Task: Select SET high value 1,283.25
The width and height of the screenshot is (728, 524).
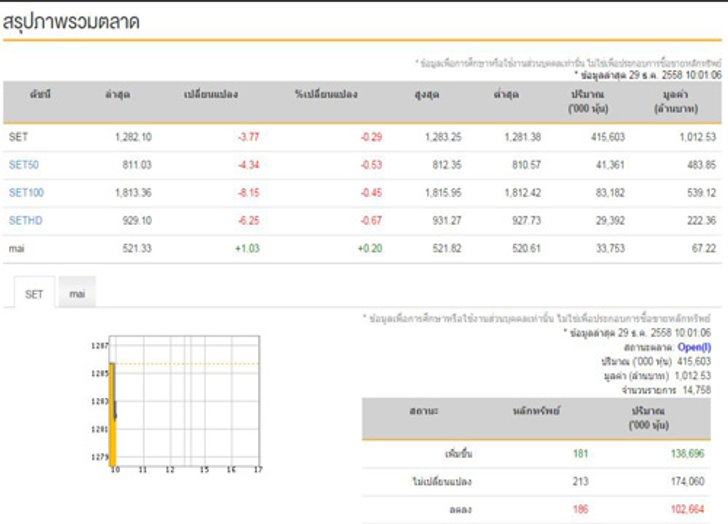Action: (x=443, y=137)
